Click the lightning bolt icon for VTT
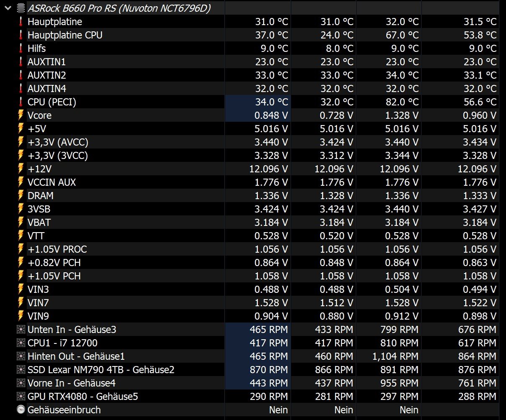 (21, 236)
